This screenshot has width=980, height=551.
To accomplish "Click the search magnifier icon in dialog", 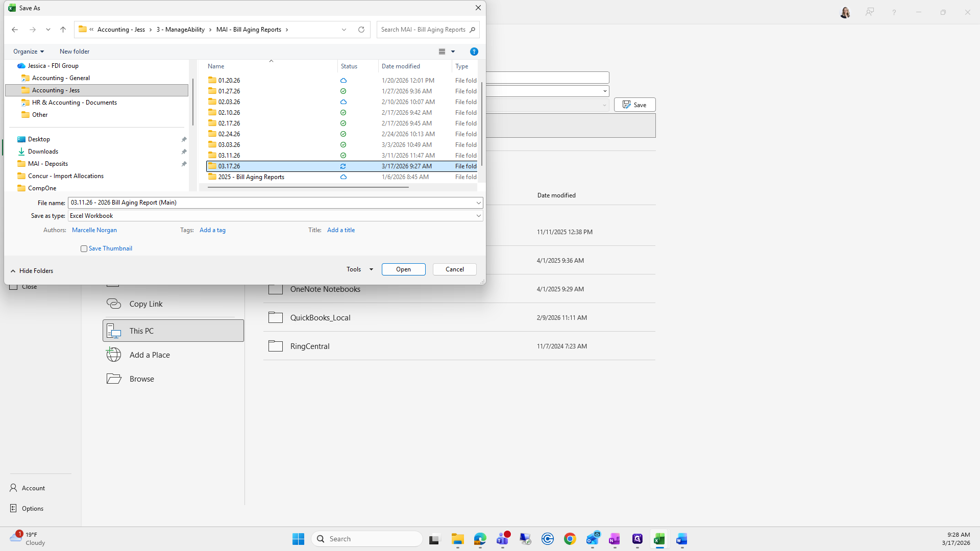I will pyautogui.click(x=472, y=30).
